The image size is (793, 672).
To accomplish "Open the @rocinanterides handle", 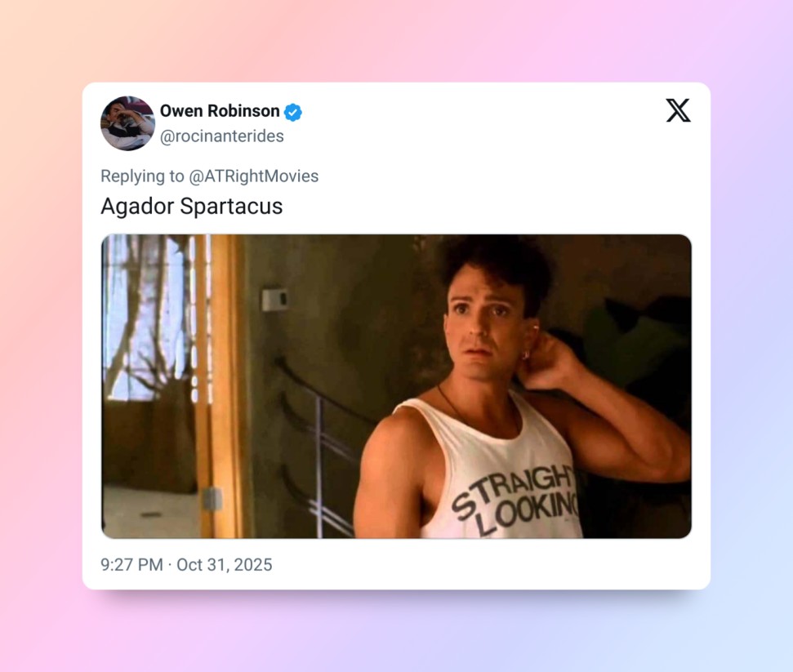I will pyautogui.click(x=221, y=136).
